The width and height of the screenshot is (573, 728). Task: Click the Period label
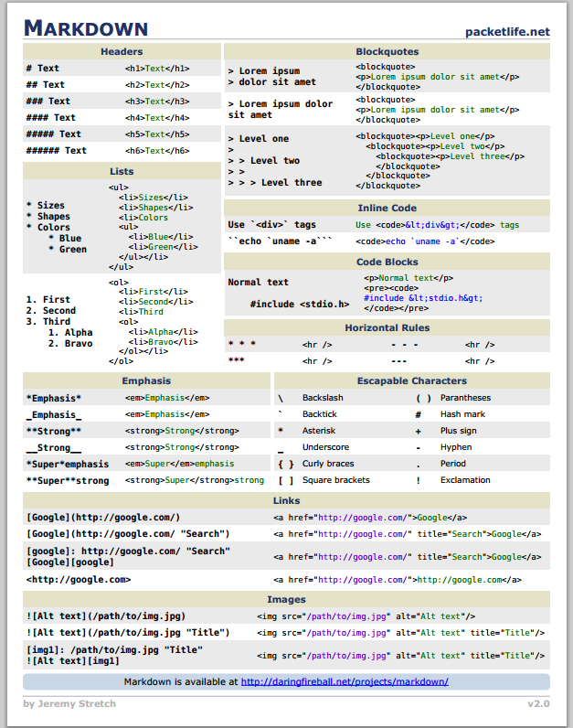453,464
